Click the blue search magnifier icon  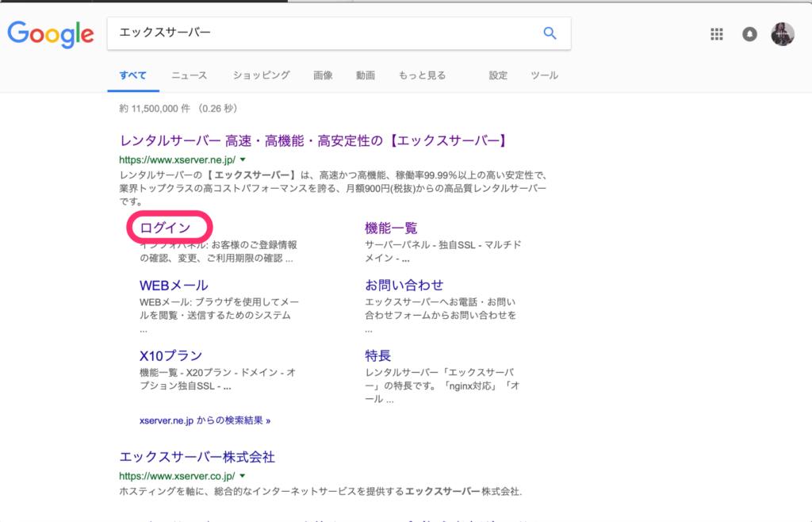550,33
